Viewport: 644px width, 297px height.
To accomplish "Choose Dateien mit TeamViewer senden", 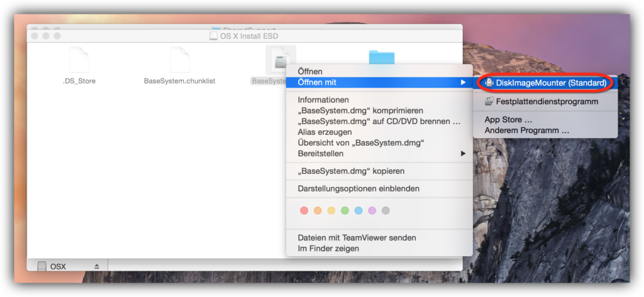I will [x=379, y=237].
